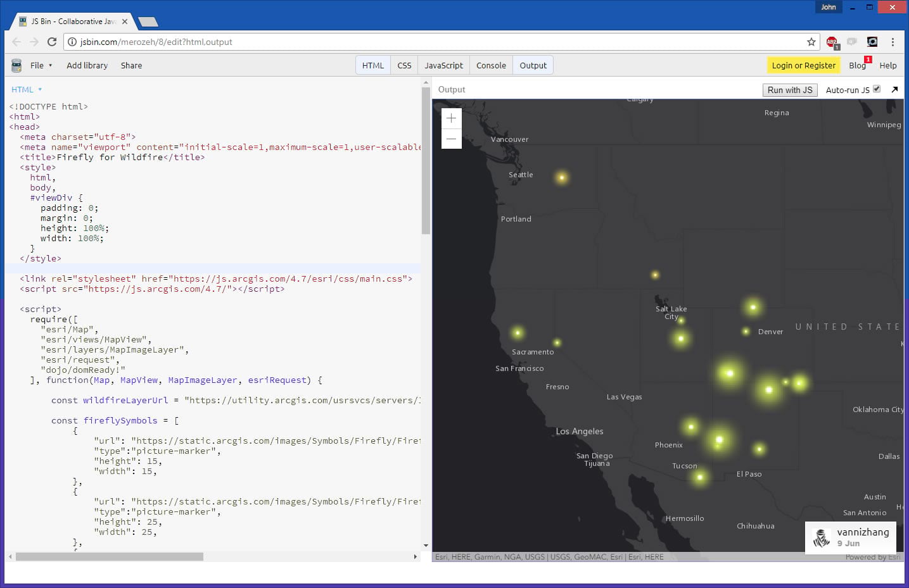
Task: Pop out the output in new window
Action: click(894, 90)
